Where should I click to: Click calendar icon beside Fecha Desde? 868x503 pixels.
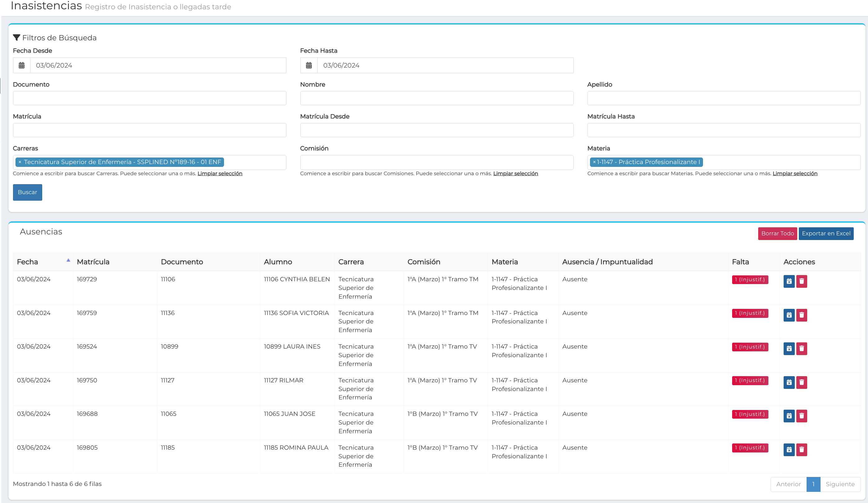tap(22, 65)
